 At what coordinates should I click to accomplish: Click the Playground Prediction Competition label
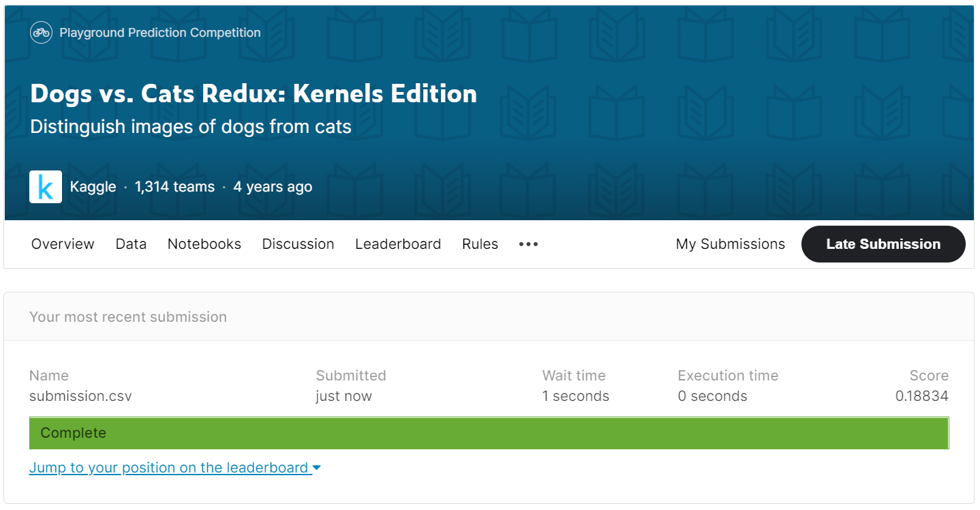[x=160, y=33]
